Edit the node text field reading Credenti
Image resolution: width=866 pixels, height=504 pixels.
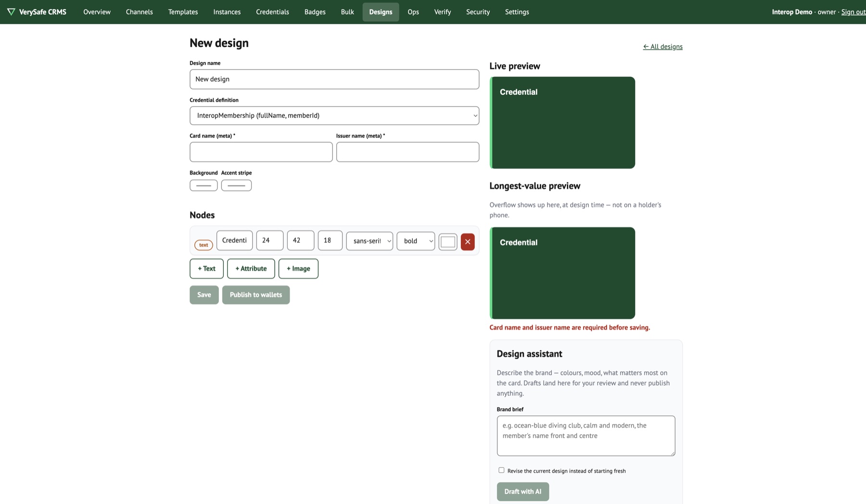pyautogui.click(x=235, y=240)
